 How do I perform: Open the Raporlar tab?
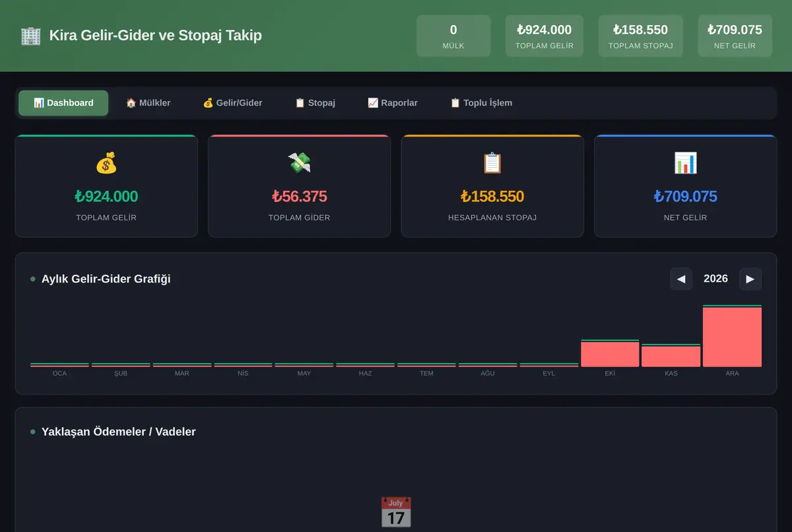393,103
